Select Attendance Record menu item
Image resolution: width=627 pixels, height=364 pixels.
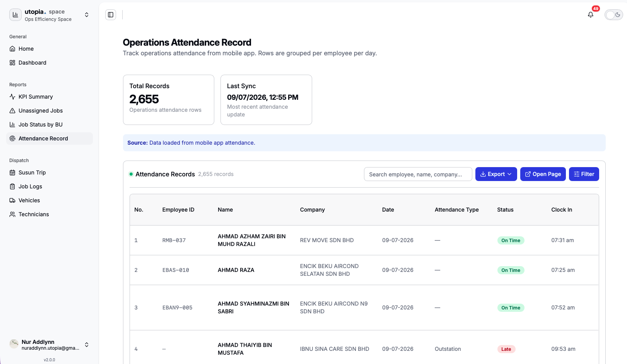point(50,138)
